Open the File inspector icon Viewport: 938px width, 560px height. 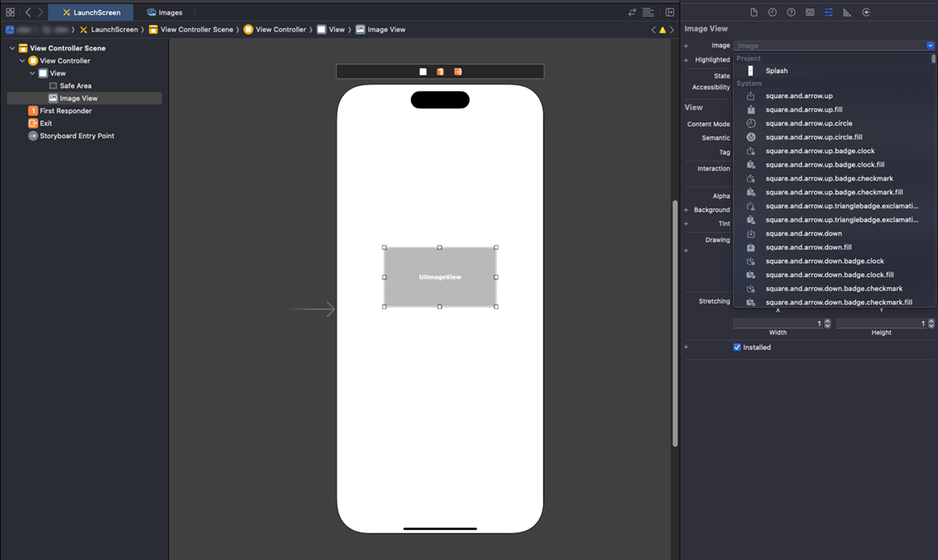point(753,13)
